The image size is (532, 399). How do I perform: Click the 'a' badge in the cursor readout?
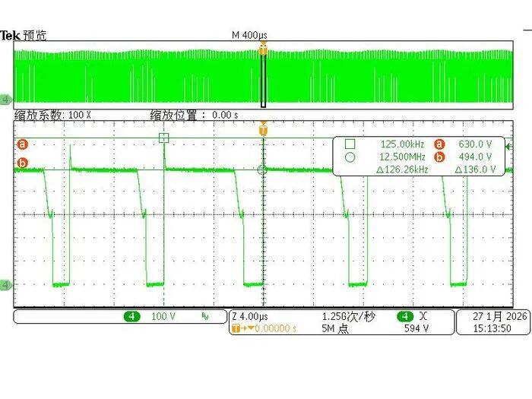pos(439,144)
